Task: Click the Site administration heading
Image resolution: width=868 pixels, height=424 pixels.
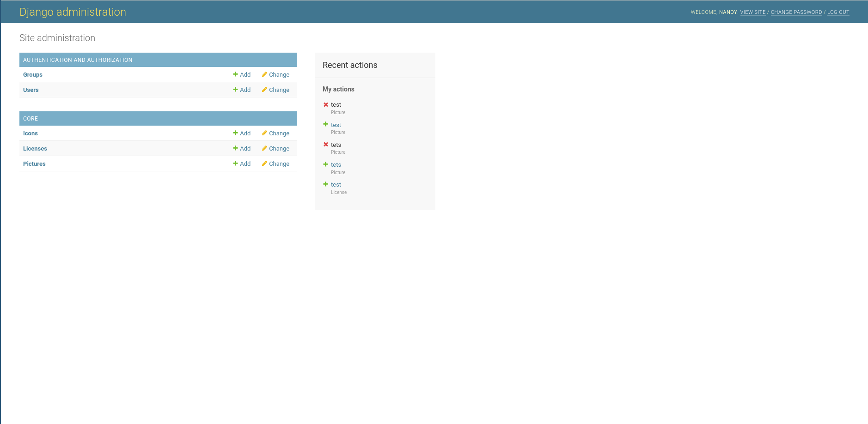Action: click(57, 38)
